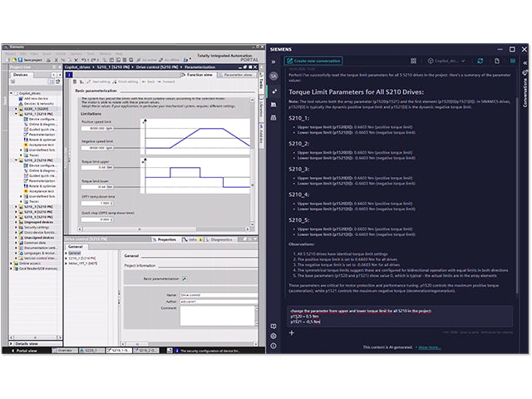The width and height of the screenshot is (532, 399).
Task: Switch to the Function view tab
Action: pos(198,75)
